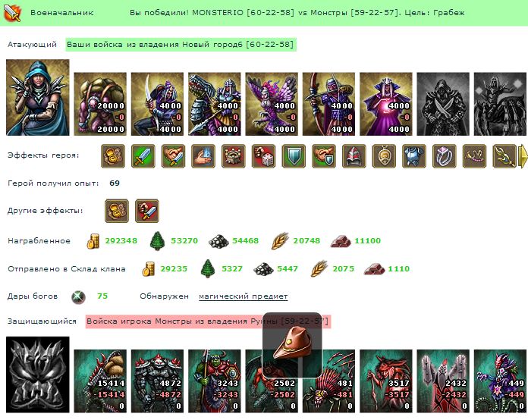This screenshot has width=528, height=420.
Task: Click the green sword hero effect icon
Action: (143, 156)
